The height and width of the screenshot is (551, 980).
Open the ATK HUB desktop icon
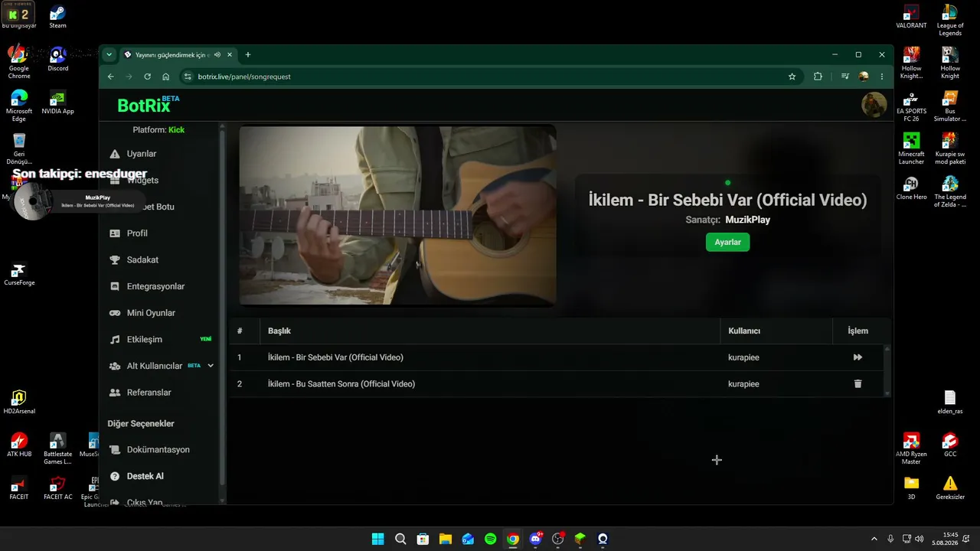(x=19, y=445)
